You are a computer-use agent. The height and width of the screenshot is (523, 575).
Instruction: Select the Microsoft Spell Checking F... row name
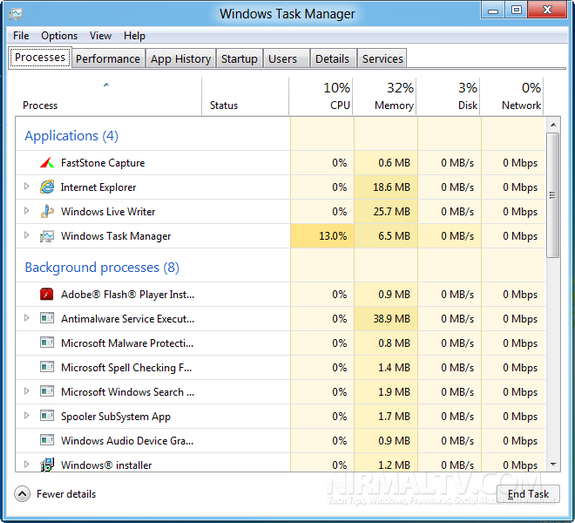[126, 367]
